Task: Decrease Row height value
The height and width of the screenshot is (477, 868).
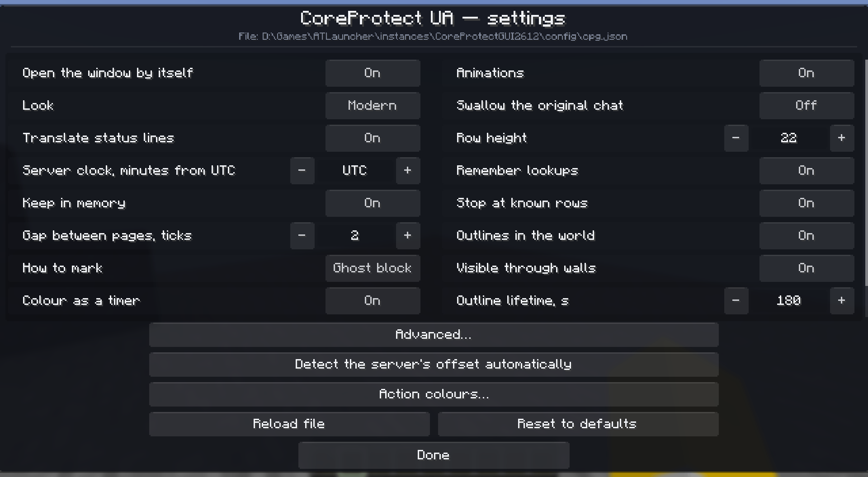Action: point(736,138)
